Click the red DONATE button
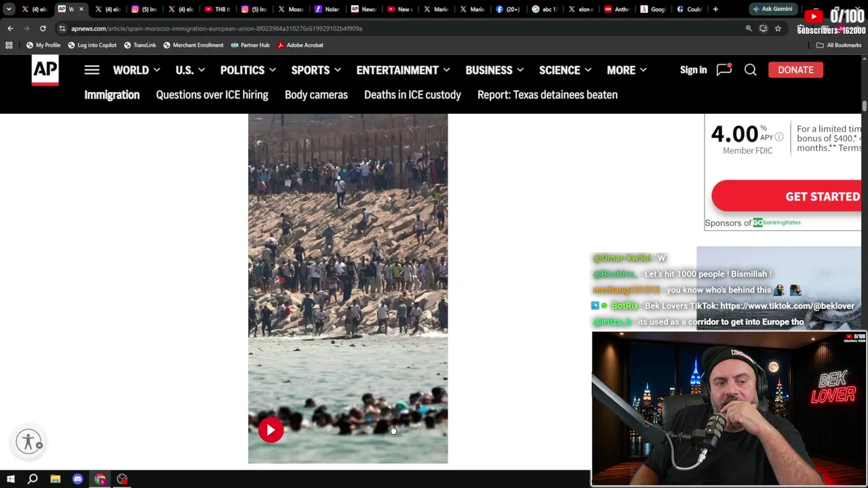The height and width of the screenshot is (488, 868). click(795, 70)
